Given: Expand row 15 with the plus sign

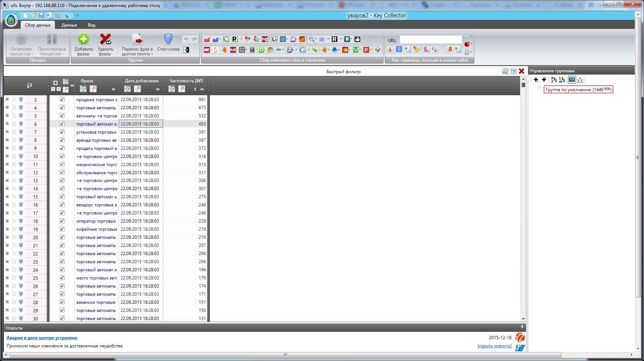Looking at the screenshot, I should click(x=7, y=197).
